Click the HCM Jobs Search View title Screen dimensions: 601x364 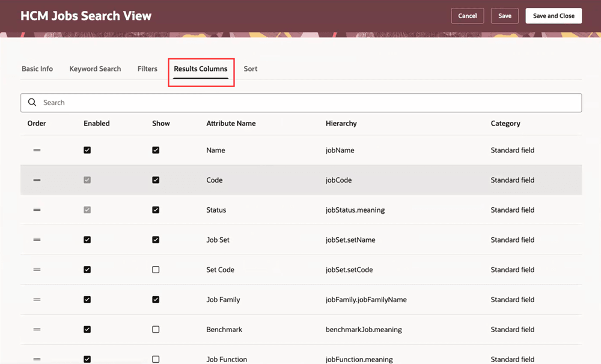[86, 16]
